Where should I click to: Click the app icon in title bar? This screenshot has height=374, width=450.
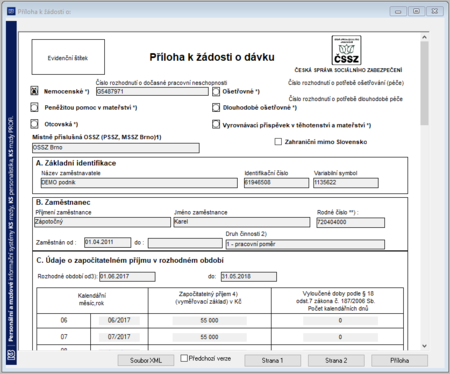(x=11, y=12)
